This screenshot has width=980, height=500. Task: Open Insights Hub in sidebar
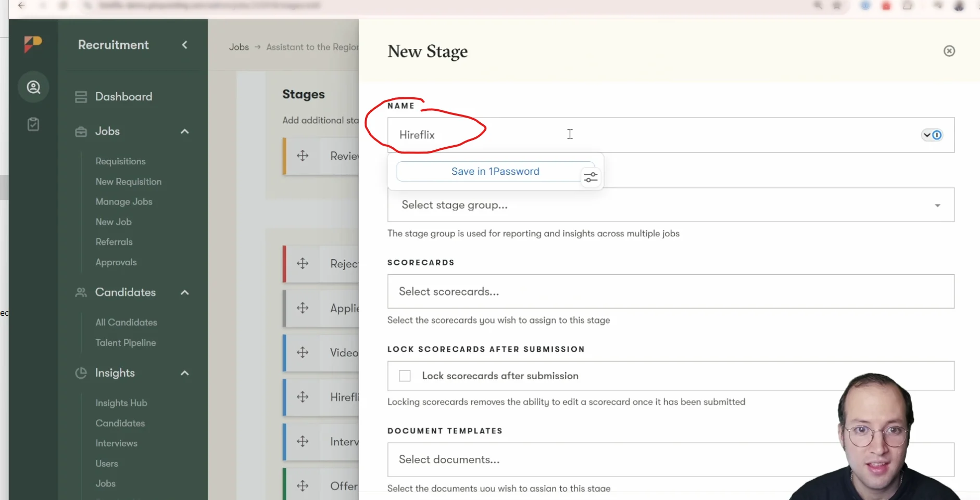tap(121, 403)
